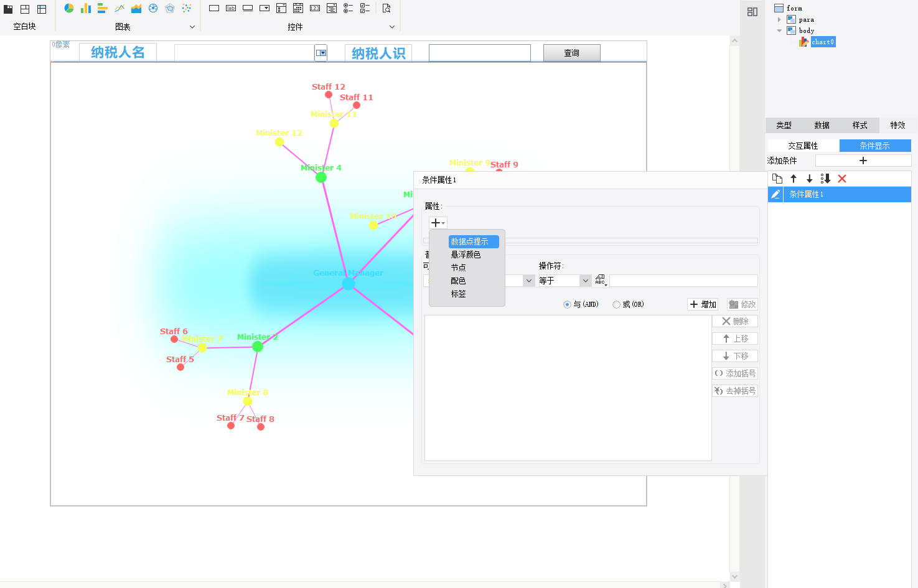Image resolution: width=918 pixels, height=588 pixels.
Task: Open the 等于 operator dropdown
Action: 586,281
